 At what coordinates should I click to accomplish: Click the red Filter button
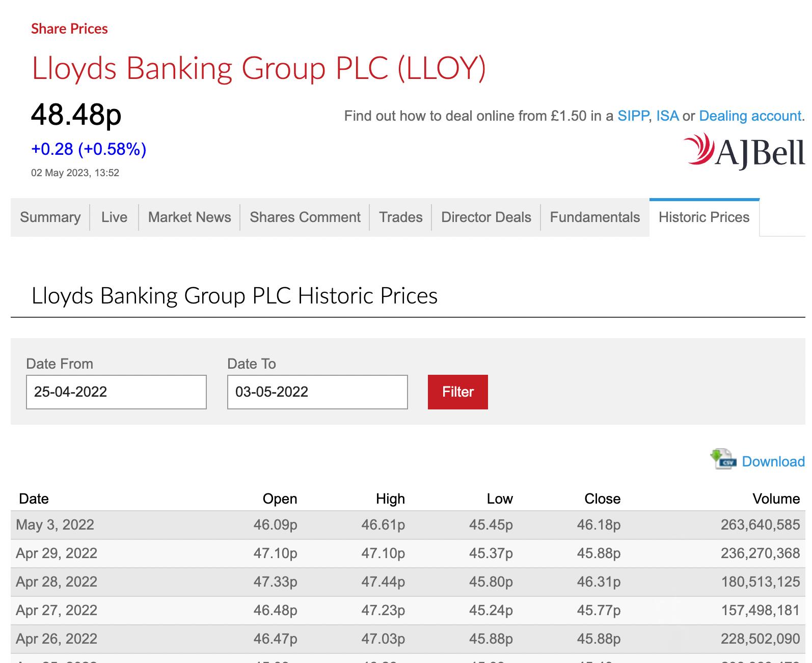coord(458,392)
